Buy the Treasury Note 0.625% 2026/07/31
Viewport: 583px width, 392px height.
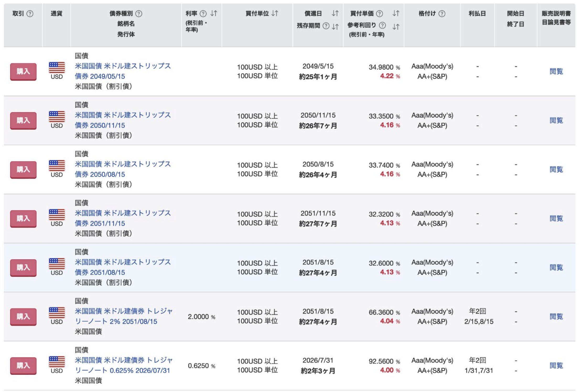tap(23, 366)
